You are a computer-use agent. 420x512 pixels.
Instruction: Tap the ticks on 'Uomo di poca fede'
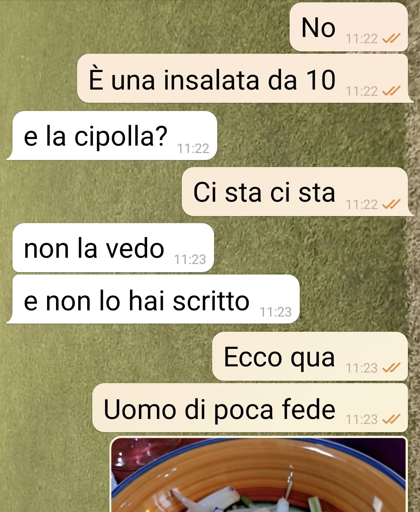(x=391, y=419)
